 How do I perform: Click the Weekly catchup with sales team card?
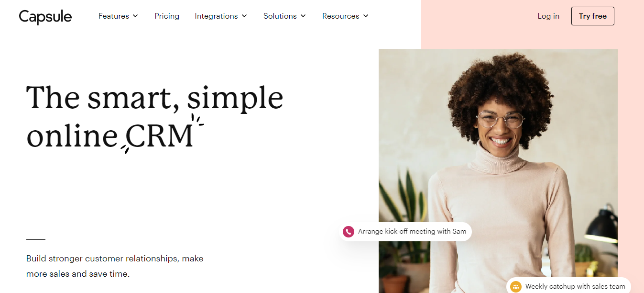point(569,286)
